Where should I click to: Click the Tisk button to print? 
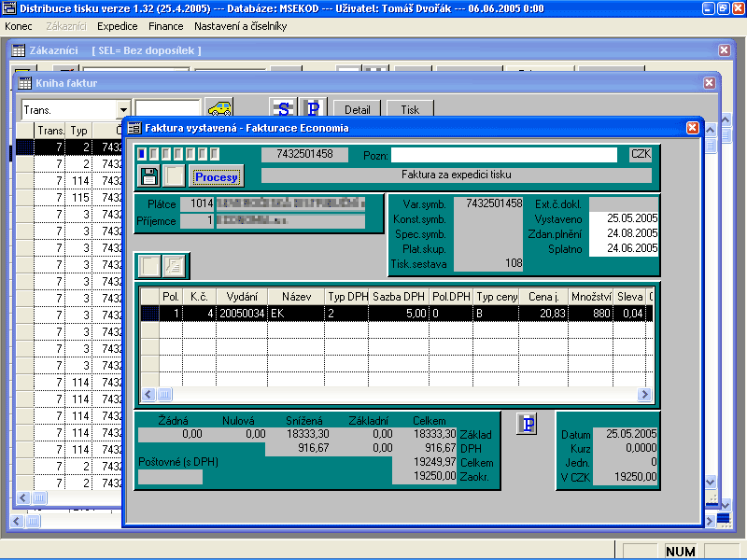click(410, 109)
